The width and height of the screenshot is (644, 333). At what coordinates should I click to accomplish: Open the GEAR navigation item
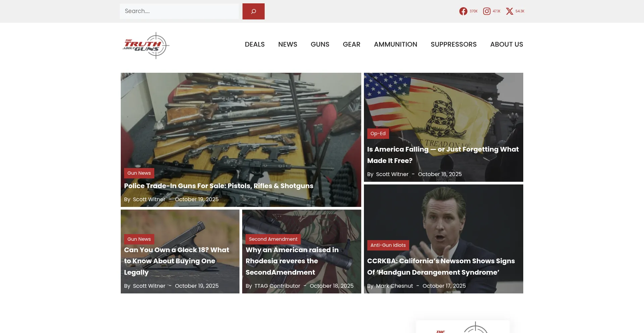pos(351,45)
